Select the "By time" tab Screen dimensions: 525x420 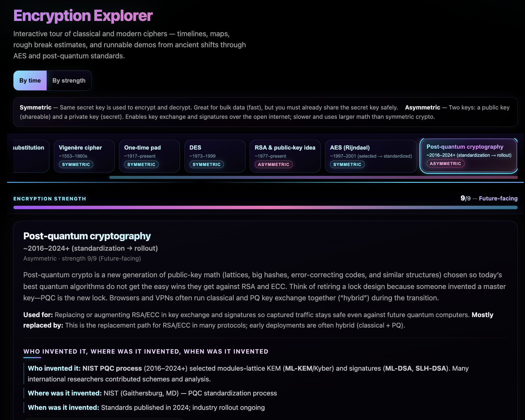[x=30, y=80]
